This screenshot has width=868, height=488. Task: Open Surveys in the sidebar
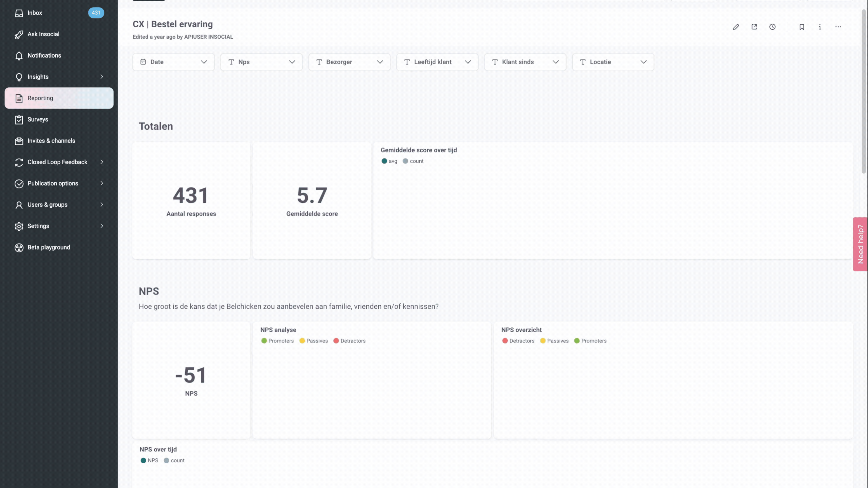click(38, 120)
